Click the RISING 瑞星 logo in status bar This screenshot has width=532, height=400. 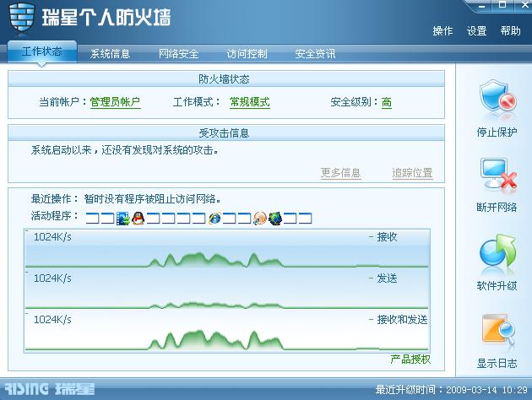pyautogui.click(x=50, y=389)
